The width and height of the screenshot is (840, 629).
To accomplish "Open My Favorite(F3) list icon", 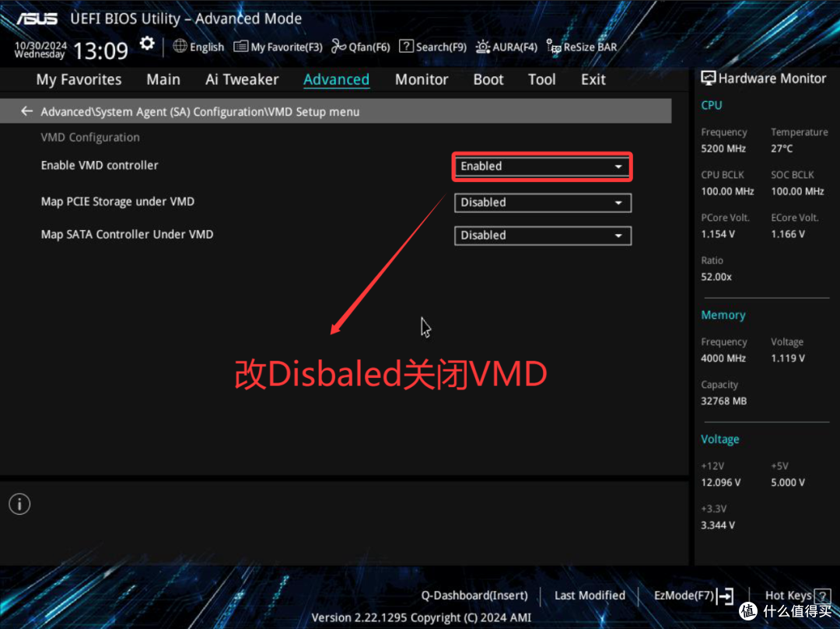I will point(240,47).
